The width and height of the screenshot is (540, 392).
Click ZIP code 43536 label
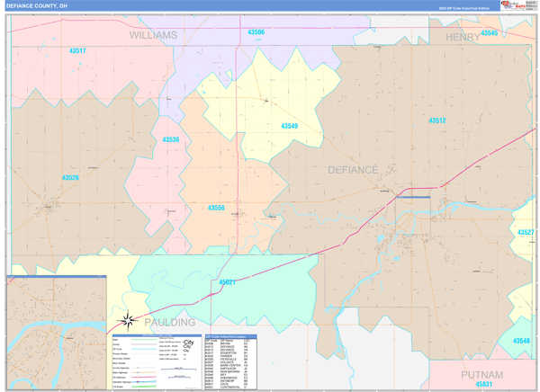(x=170, y=140)
